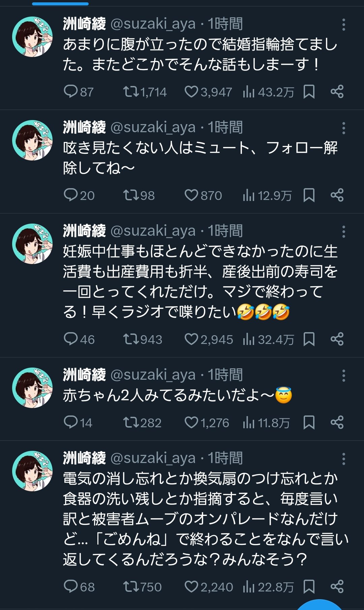Share the tweet with 12.9万 views

(337, 195)
